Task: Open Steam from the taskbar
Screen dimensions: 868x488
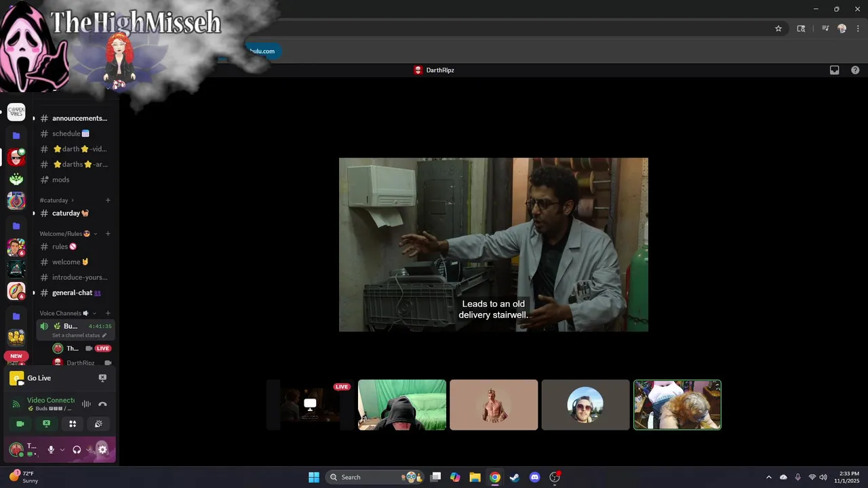Action: pyautogui.click(x=515, y=477)
